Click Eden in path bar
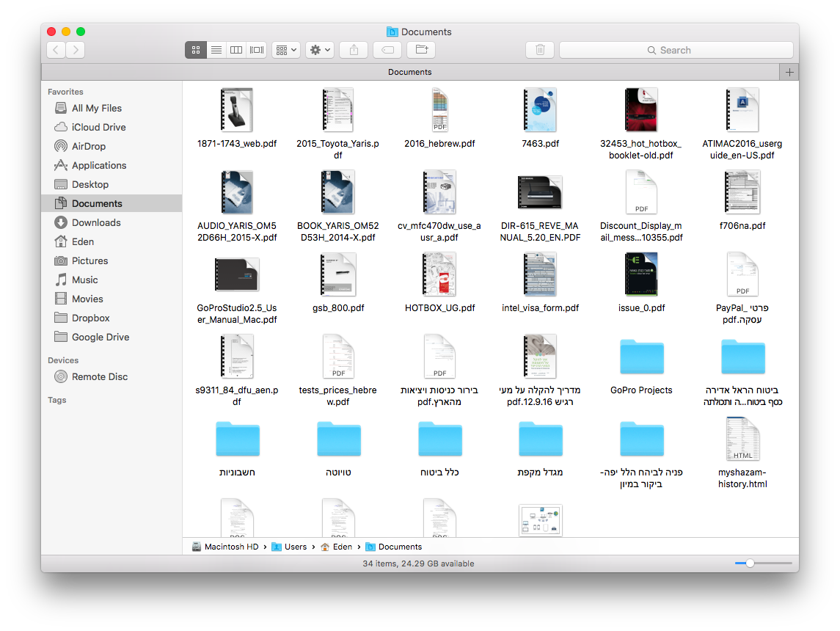The image size is (840, 631). tap(337, 547)
